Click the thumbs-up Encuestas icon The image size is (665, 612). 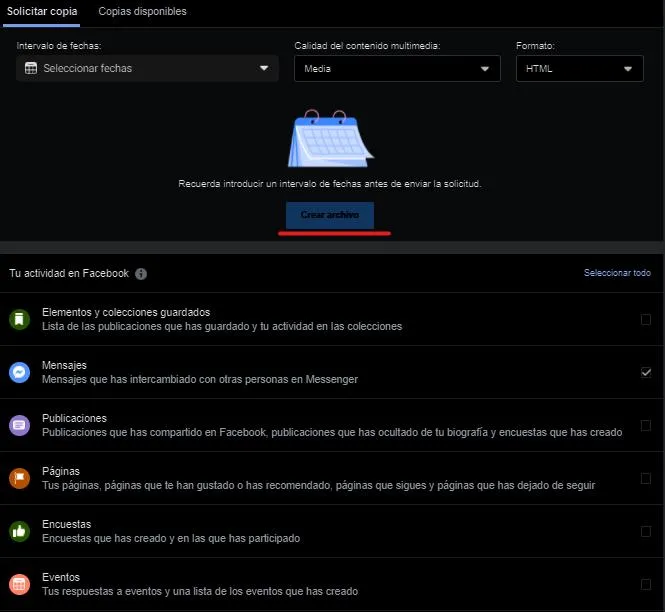coord(20,531)
